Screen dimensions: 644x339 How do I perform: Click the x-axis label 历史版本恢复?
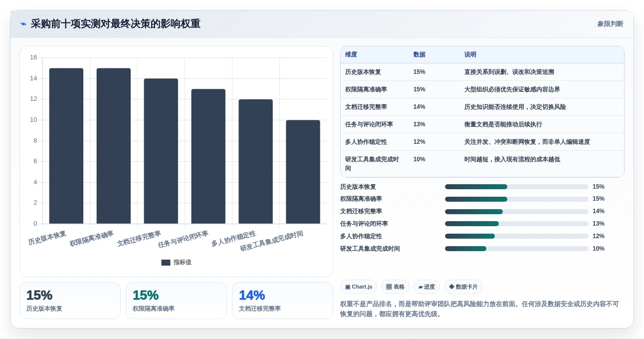pos(47,238)
